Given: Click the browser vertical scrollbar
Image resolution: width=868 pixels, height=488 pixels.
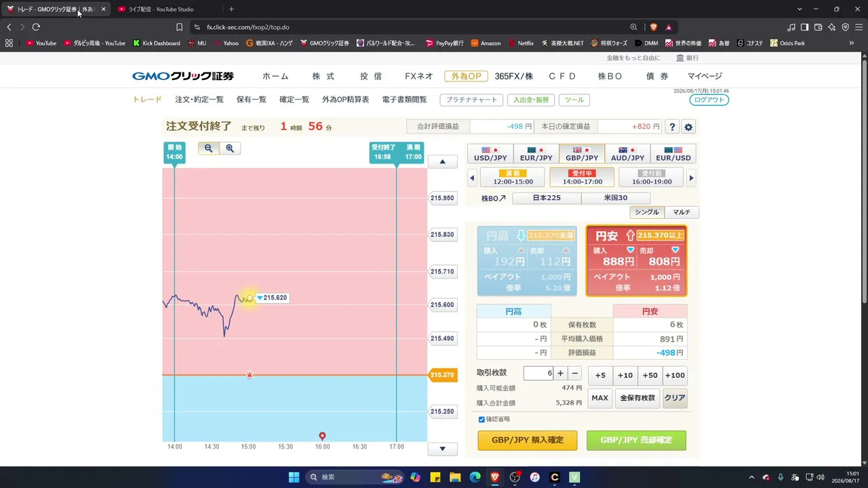Looking at the screenshot, I should coord(864,183).
